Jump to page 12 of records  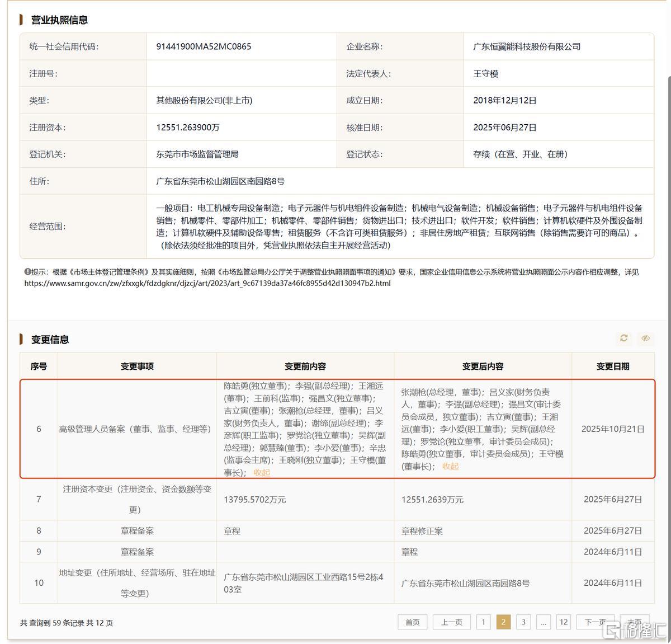(x=564, y=622)
